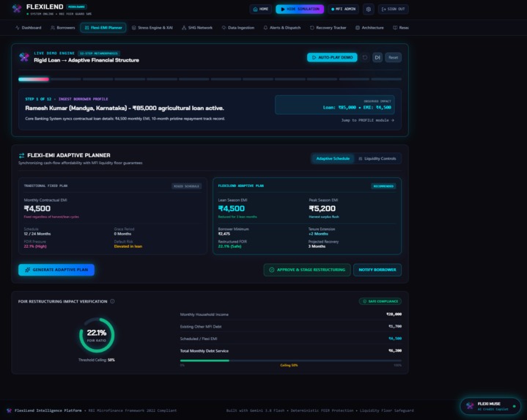Click the footer FlexiLend Intelligence Platform logo
The image size is (527, 420).
click(x=9, y=410)
